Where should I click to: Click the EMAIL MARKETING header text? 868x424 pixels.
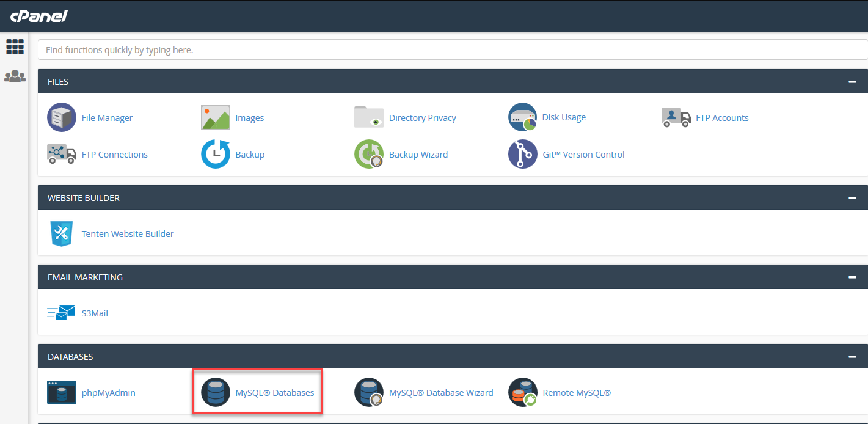[x=85, y=277]
